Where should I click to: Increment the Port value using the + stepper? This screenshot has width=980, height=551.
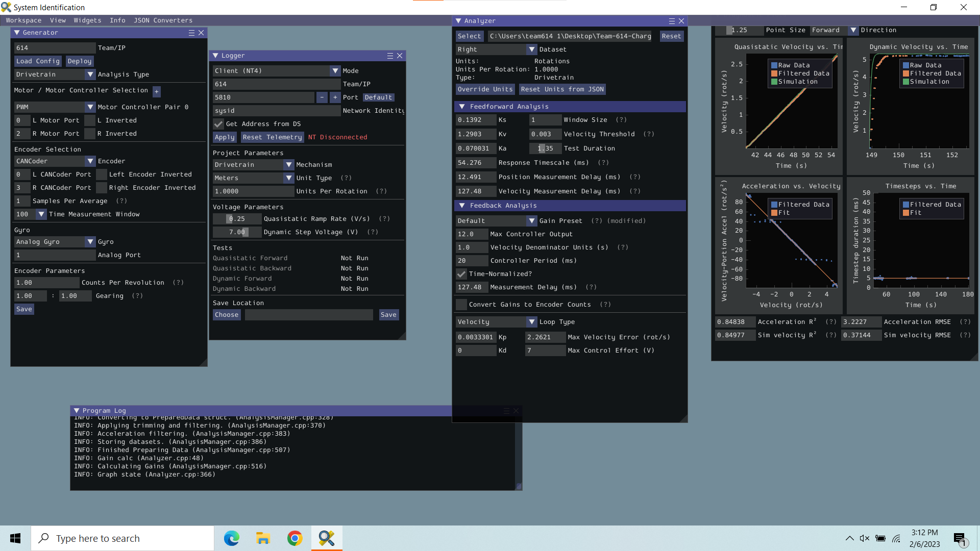pos(335,97)
